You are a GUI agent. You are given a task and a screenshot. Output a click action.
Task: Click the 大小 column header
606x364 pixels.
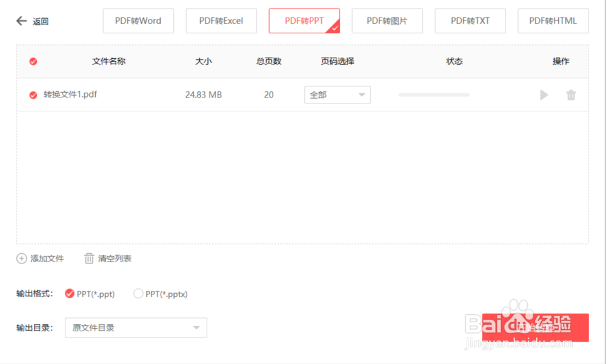pos(204,61)
